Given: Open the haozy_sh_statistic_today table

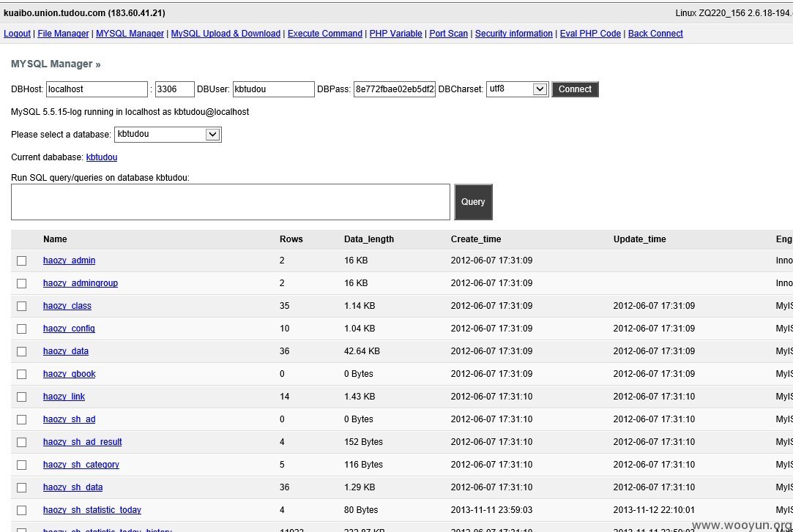Looking at the screenshot, I should point(92,511).
